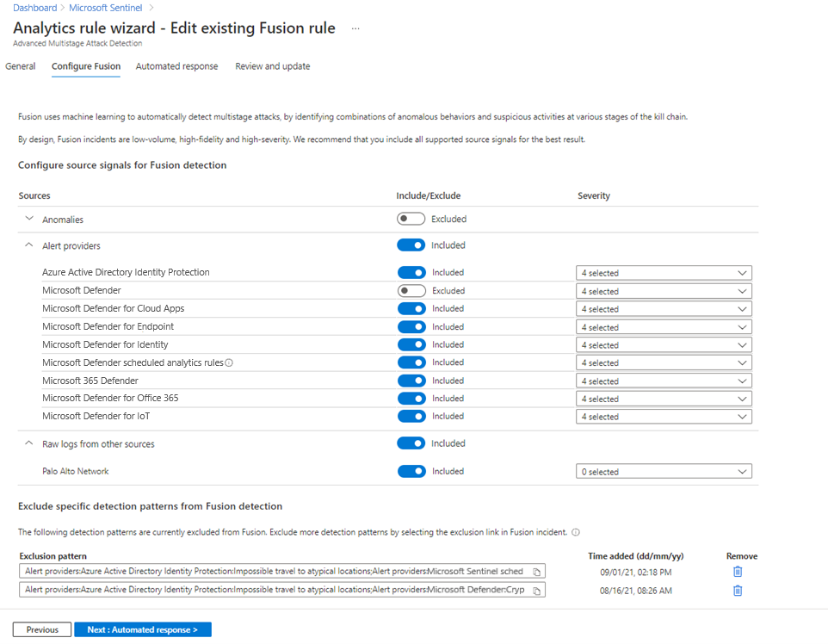This screenshot has width=828, height=644.
Task: Click info icon after exclusion link description
Action: tap(576, 532)
